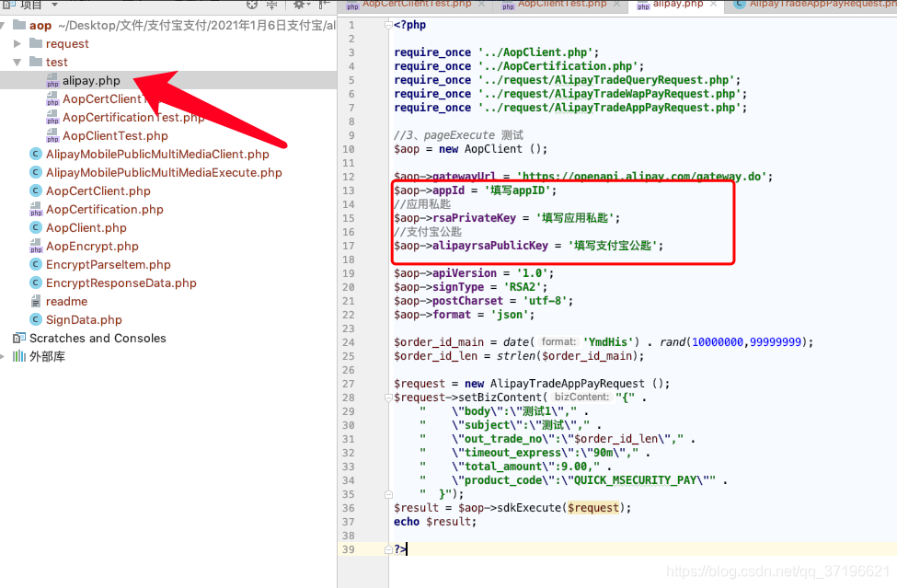Click the class icon next to EncryptResponseData.php
This screenshot has height=588, width=897.
[x=36, y=283]
